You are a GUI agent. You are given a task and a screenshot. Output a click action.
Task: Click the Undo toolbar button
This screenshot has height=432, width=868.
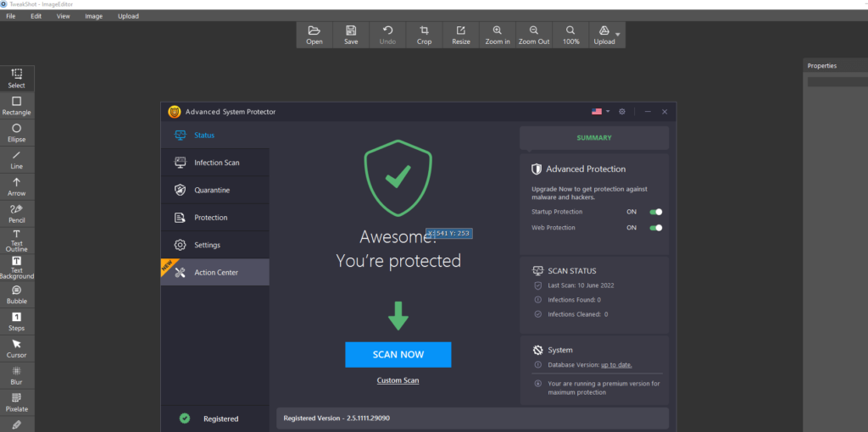pyautogui.click(x=387, y=35)
